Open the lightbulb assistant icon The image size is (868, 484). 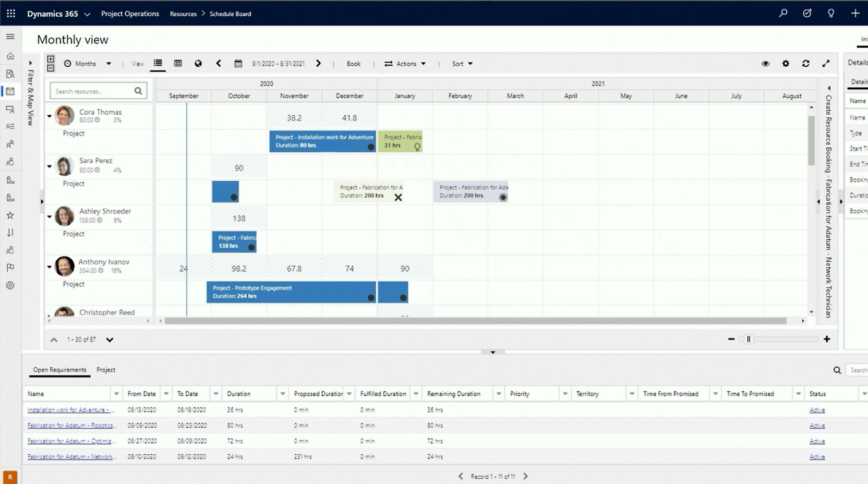click(831, 14)
